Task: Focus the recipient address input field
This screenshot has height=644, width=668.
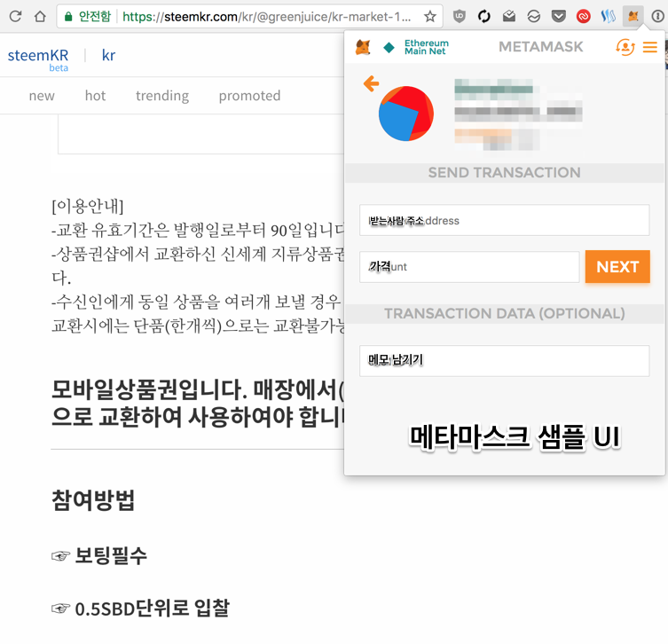Action: point(505,220)
